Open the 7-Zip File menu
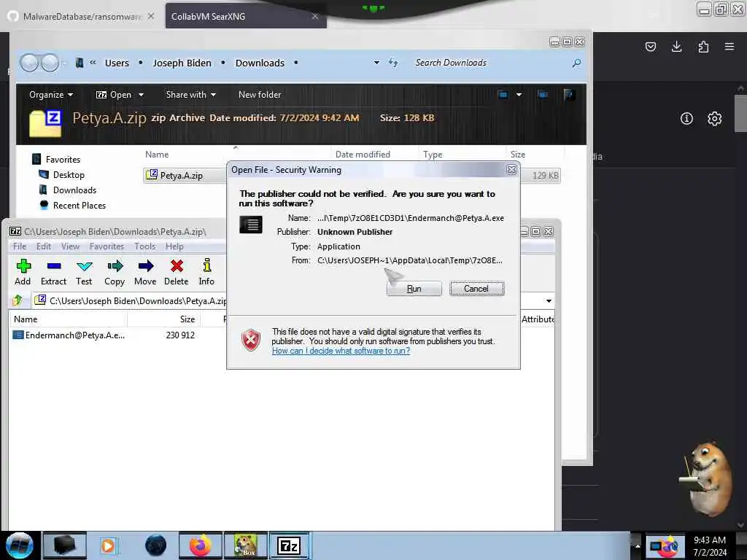 click(x=20, y=246)
